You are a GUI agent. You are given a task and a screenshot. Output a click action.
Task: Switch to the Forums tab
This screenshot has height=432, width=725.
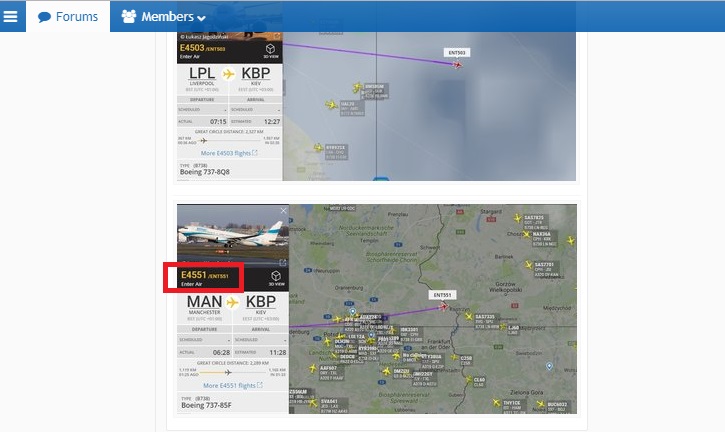click(68, 17)
